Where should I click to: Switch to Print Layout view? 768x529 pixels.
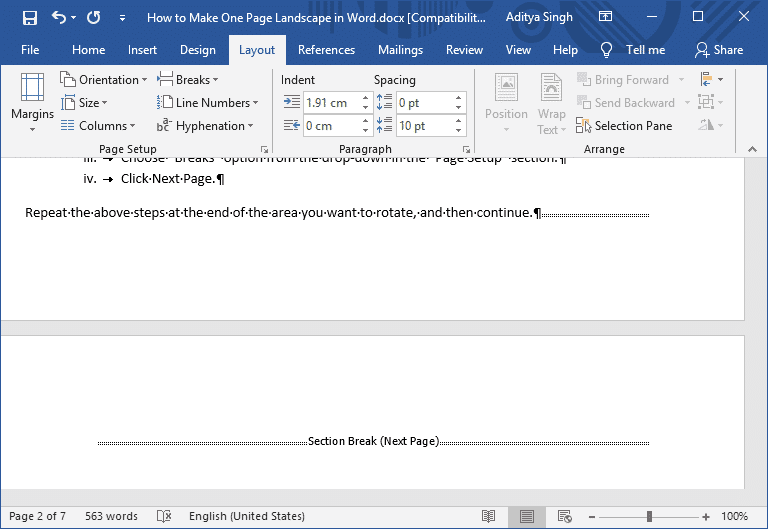[x=527, y=516]
